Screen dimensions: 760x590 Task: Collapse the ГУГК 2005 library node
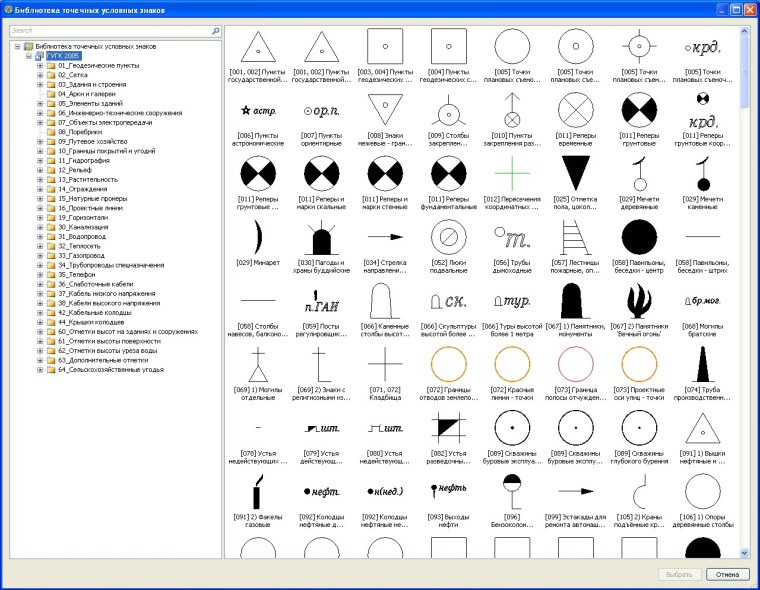(28, 56)
